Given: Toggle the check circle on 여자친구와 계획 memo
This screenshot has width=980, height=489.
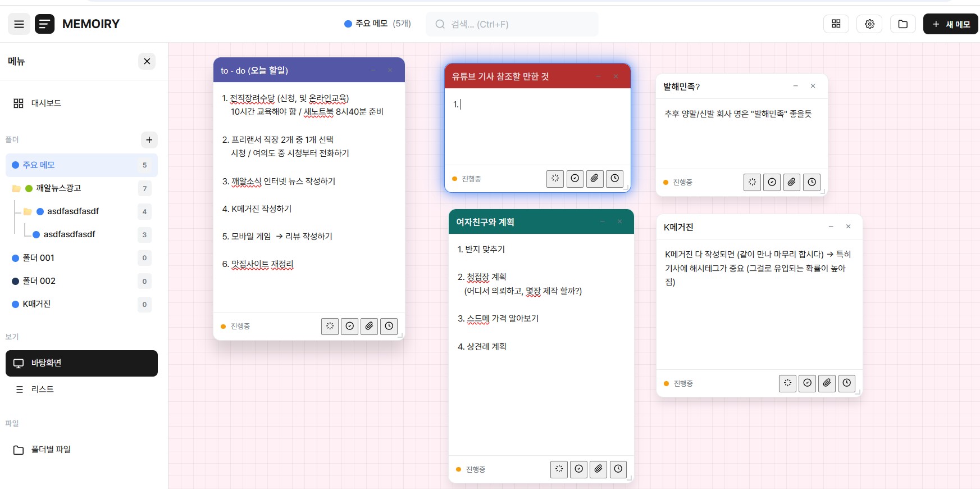Looking at the screenshot, I should click(x=578, y=469).
